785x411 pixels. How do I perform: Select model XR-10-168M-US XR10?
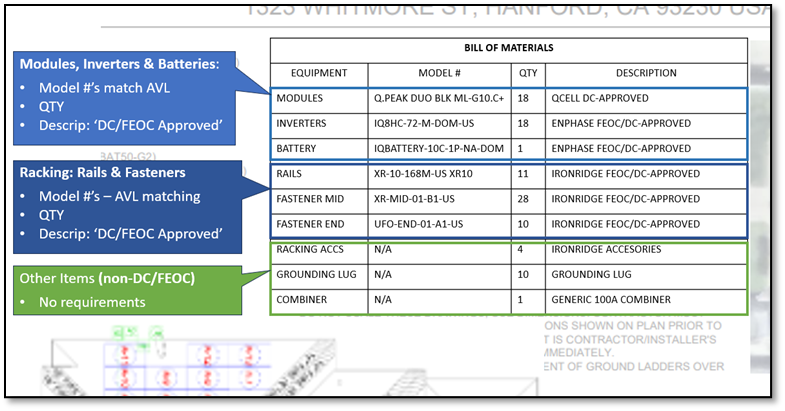pos(424,174)
